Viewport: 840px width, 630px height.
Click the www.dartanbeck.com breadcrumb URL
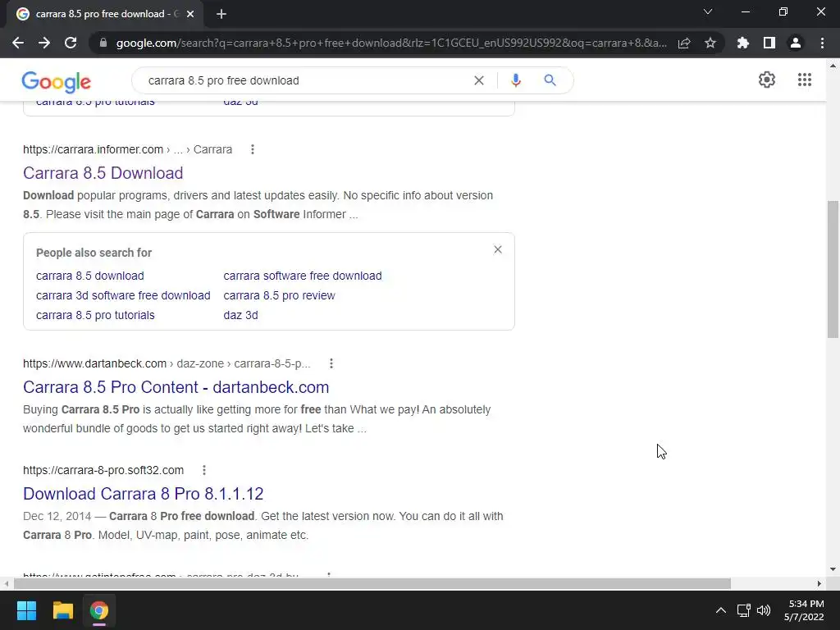[167, 363]
